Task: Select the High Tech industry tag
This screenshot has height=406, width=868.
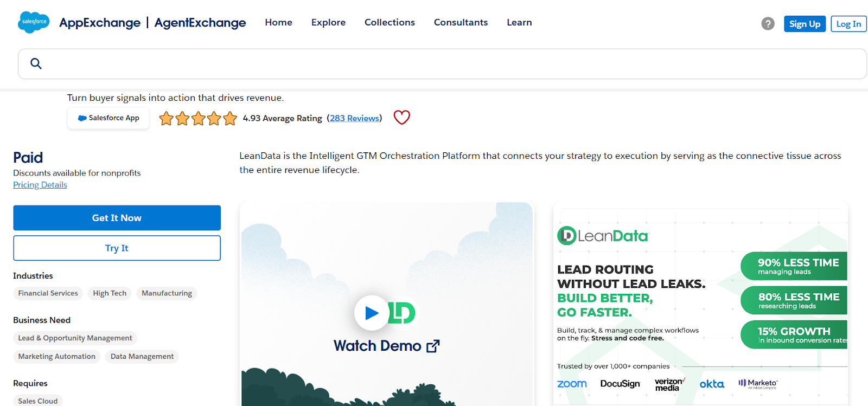Action: point(110,293)
